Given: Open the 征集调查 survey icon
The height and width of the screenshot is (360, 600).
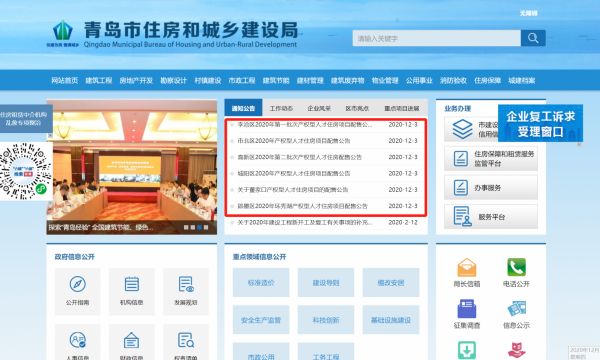Looking at the screenshot, I should pyautogui.click(x=466, y=309).
